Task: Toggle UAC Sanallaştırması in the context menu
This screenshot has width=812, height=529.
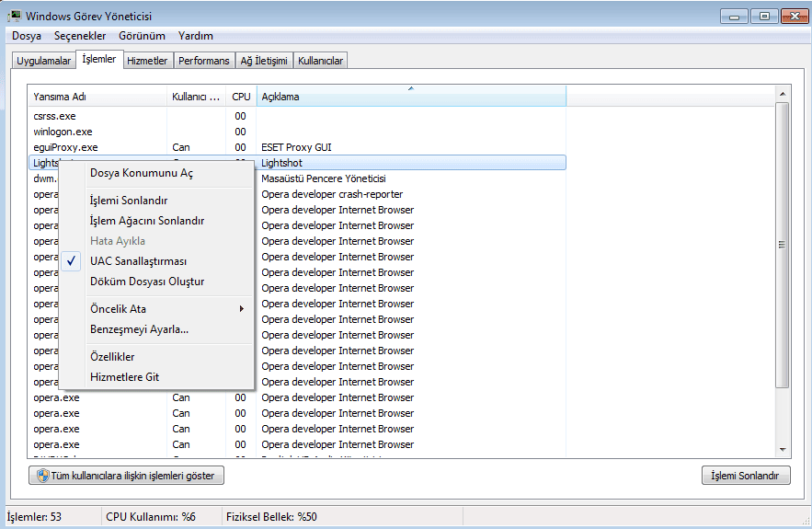Action: (138, 261)
